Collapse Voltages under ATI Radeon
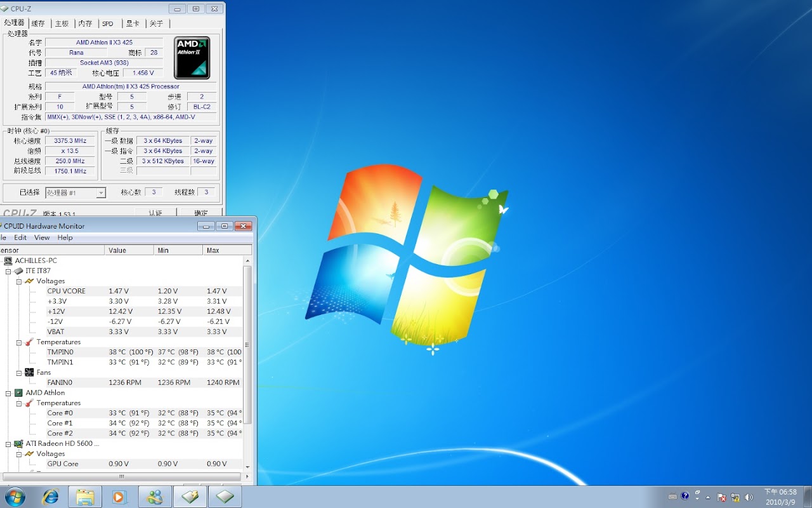 (x=19, y=453)
